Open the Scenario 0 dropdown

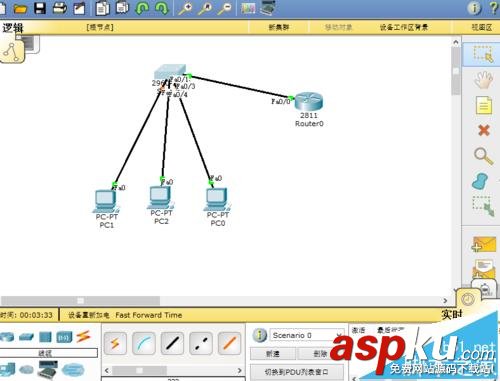307,335
